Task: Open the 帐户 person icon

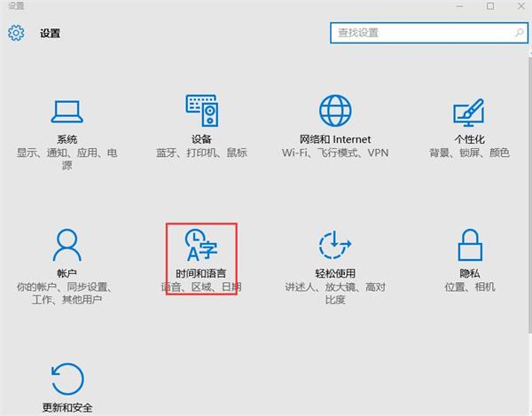Action: 66,244
